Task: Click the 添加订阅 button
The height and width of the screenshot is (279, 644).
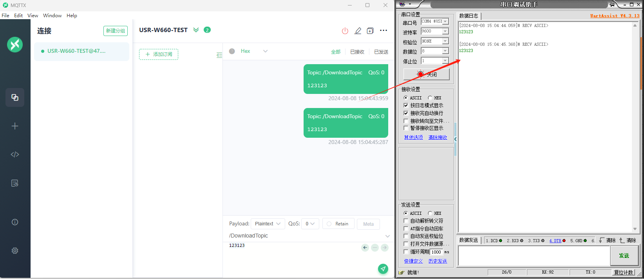Action: (x=159, y=54)
